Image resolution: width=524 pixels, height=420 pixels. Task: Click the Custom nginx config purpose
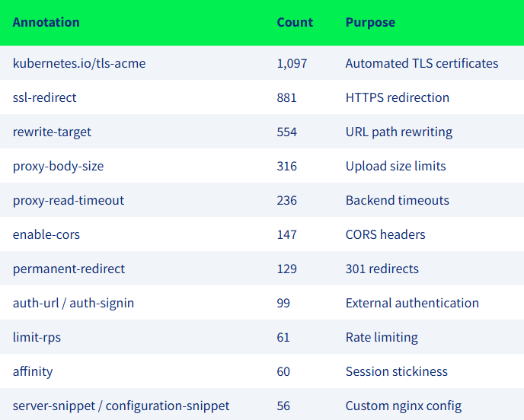pyautogui.click(x=404, y=406)
